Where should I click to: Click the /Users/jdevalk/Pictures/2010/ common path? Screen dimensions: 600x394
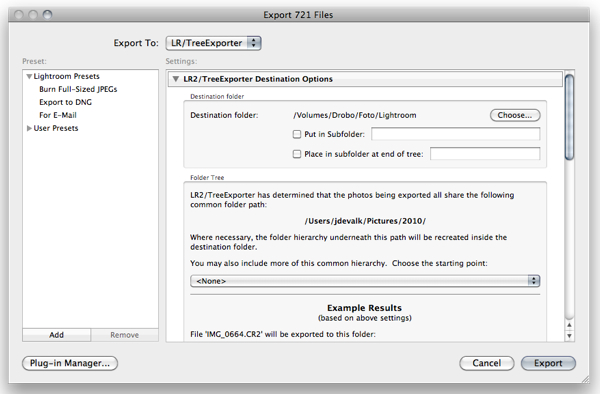click(365, 221)
